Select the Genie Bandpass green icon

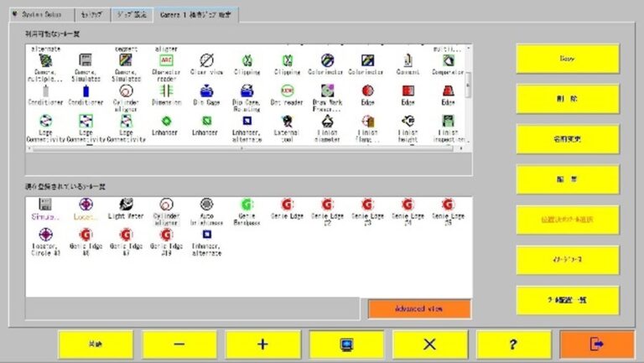point(247,205)
